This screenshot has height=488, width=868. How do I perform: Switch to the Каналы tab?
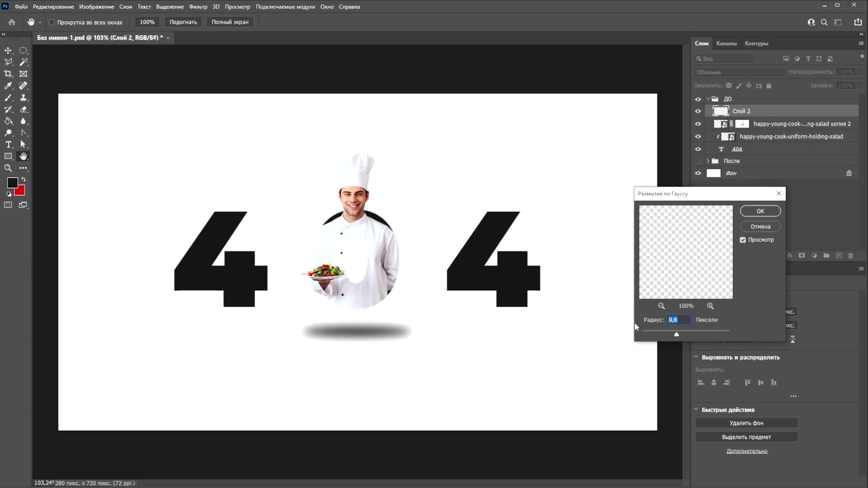pyautogui.click(x=726, y=43)
